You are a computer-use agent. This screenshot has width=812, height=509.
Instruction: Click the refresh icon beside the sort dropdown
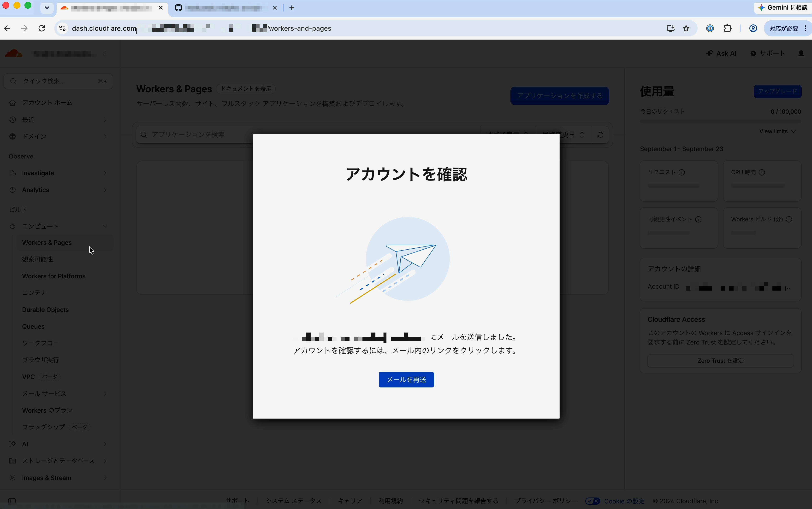(600, 135)
